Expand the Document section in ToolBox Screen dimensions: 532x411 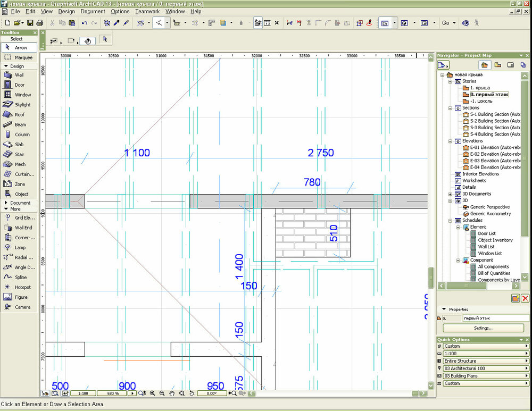tap(19, 203)
